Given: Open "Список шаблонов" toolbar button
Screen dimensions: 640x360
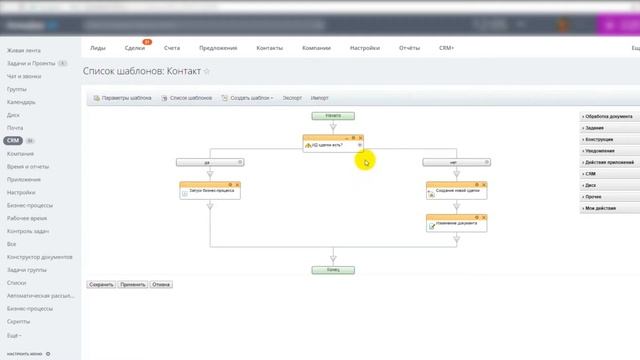Looking at the screenshot, I should point(187,98).
